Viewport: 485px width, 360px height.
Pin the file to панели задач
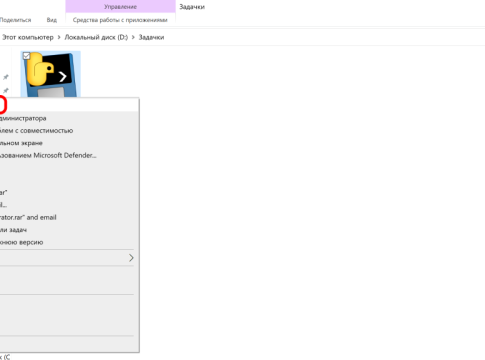point(69,230)
